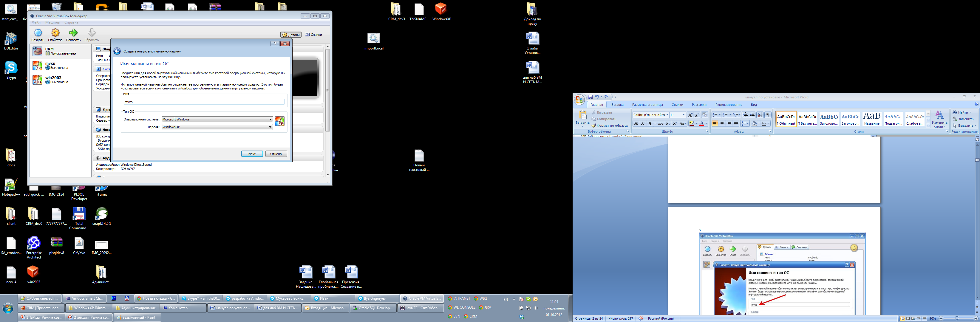Viewport: 980px width, 322px height.
Task: Open font size dropdown showing 11
Action: pos(683,115)
